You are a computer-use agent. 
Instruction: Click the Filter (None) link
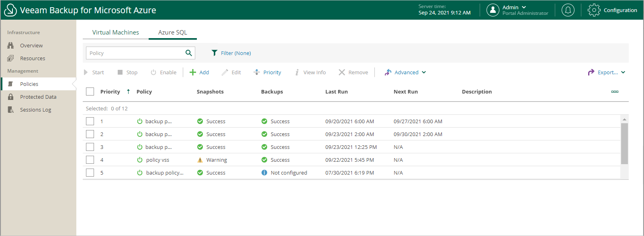(236, 53)
